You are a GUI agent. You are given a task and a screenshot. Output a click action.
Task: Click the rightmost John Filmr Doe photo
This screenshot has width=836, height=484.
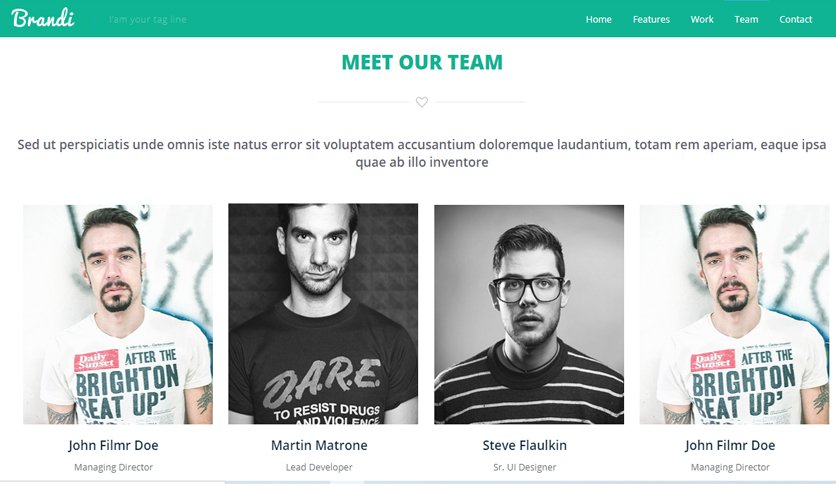[734, 314]
